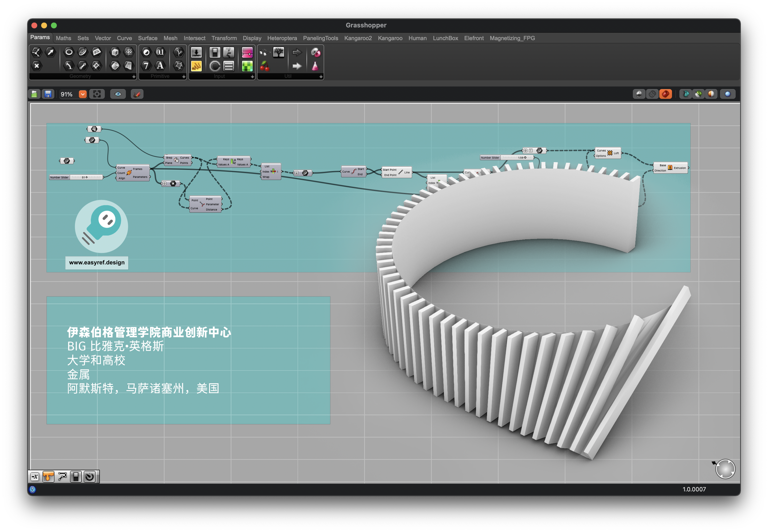768x532 pixels.
Task: Click the Number Slider showing value 51
Action: pyautogui.click(x=76, y=177)
